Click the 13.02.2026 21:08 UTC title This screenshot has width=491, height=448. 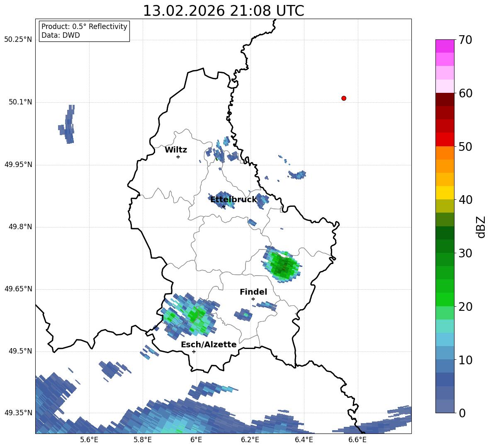click(x=224, y=11)
